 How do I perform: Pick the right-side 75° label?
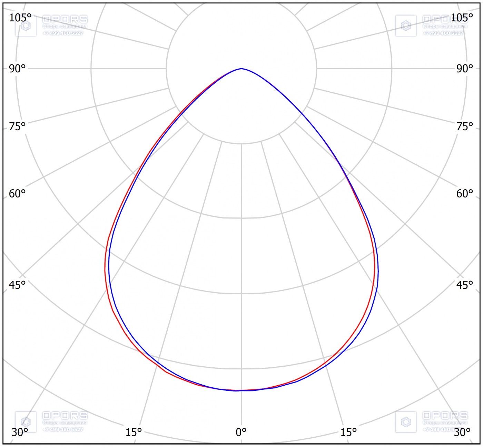[x=465, y=126]
